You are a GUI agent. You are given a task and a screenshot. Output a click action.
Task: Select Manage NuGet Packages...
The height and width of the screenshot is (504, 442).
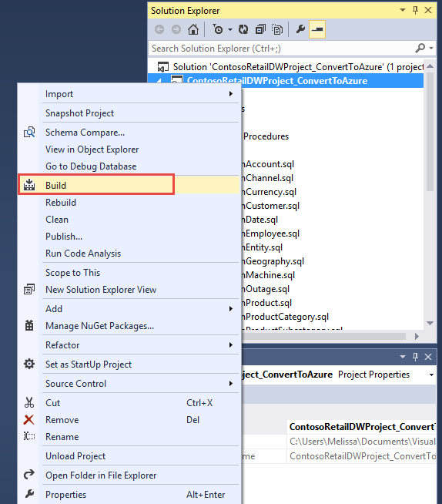click(x=139, y=326)
